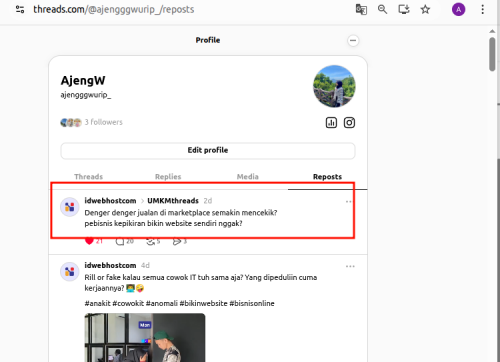Click the page vertical scrollbar thumb
The image size is (500, 362).
pyautogui.click(x=492, y=54)
